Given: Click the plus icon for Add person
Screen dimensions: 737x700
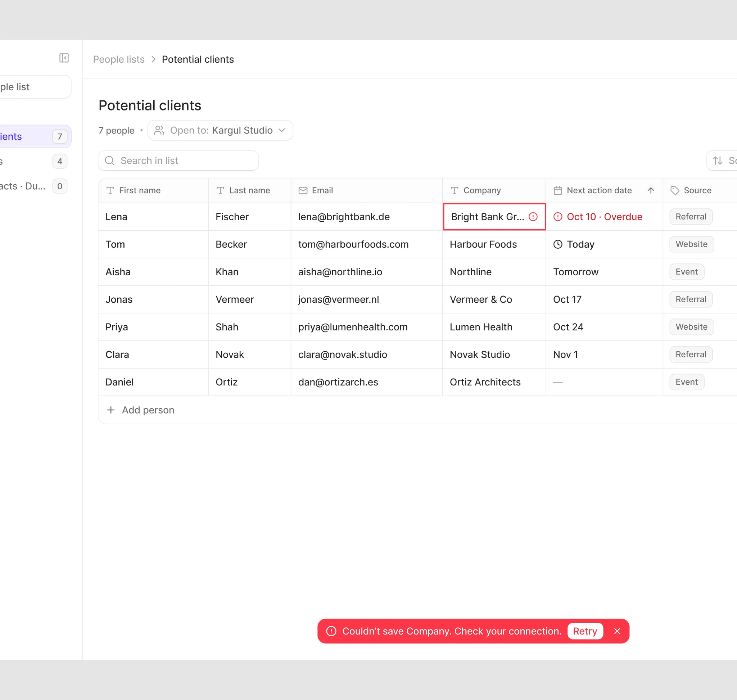Looking at the screenshot, I should [111, 410].
